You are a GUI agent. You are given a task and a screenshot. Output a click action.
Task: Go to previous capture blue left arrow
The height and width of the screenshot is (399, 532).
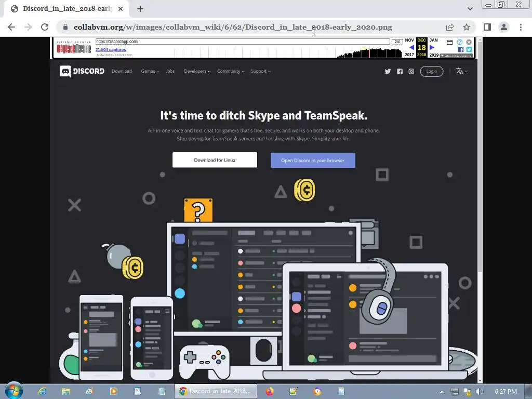coord(411,47)
